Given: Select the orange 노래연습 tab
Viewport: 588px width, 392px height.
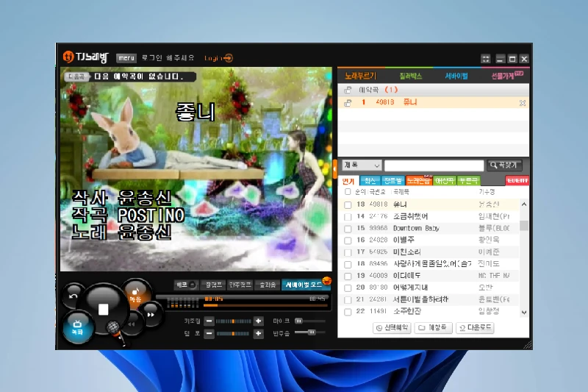Looking at the screenshot, I should coord(419,181).
